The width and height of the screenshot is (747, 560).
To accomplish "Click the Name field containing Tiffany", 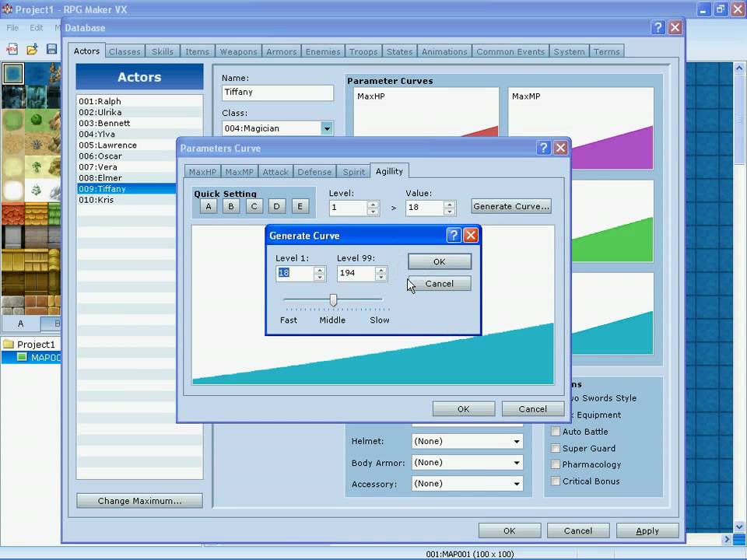I will tap(278, 93).
